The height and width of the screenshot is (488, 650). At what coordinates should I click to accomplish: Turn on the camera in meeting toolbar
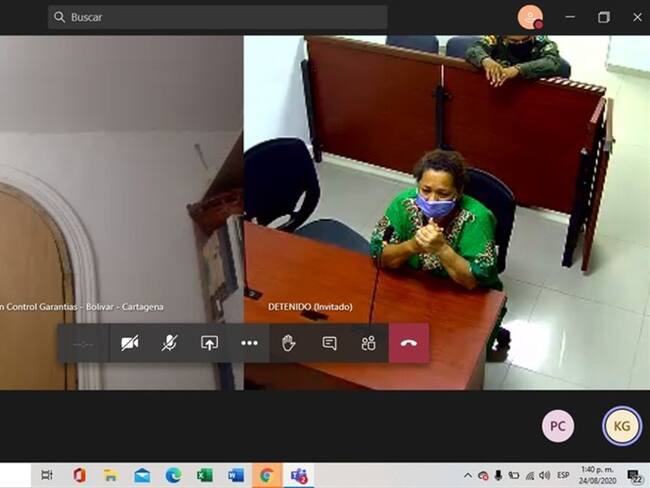[129, 343]
